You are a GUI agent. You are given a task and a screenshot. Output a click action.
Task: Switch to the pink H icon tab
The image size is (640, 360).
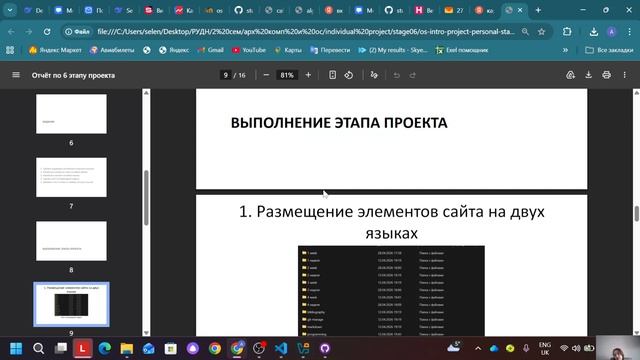pyautogui.click(x=424, y=10)
